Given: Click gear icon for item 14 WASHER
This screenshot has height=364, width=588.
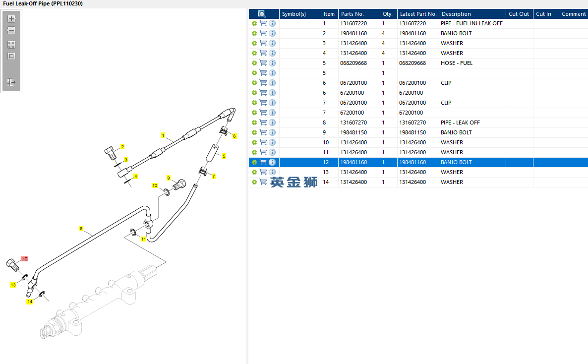Looking at the screenshot, I should [254, 182].
